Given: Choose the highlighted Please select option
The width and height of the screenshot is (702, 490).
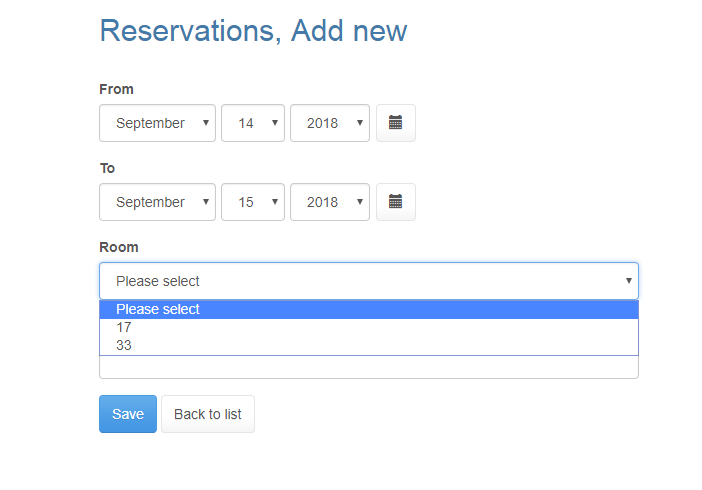Looking at the screenshot, I should point(369,309).
